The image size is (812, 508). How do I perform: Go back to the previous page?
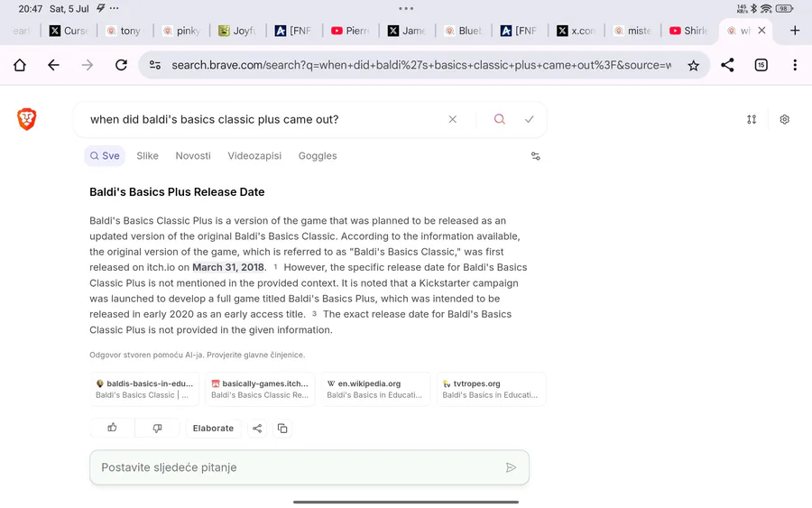tap(53, 65)
